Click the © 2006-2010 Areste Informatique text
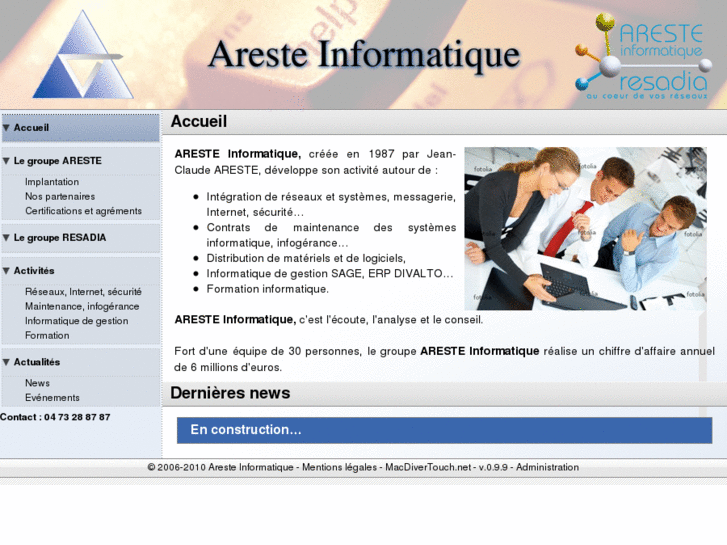Image resolution: width=727 pixels, height=545 pixels. pos(220,467)
